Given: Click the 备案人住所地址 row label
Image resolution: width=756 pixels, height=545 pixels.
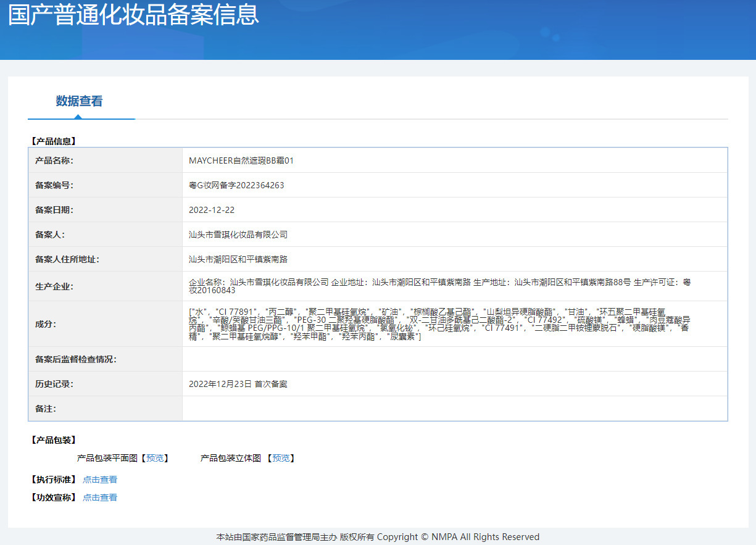Looking at the screenshot, I should tap(67, 259).
